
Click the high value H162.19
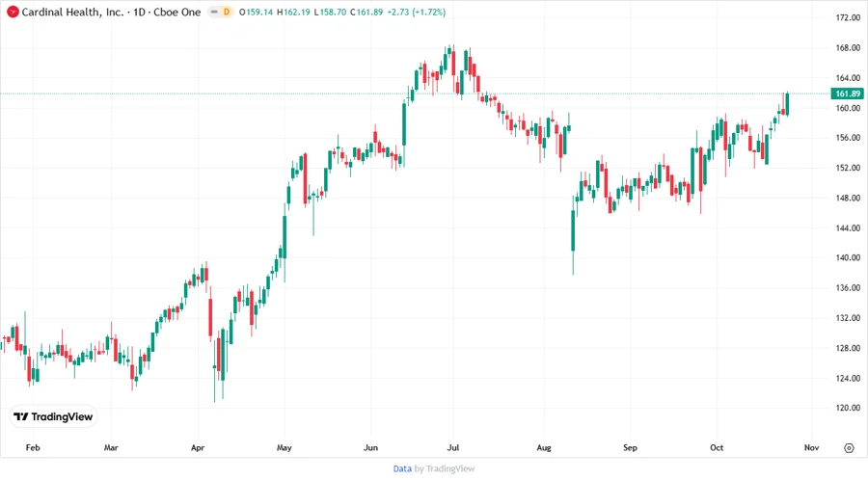coord(293,13)
